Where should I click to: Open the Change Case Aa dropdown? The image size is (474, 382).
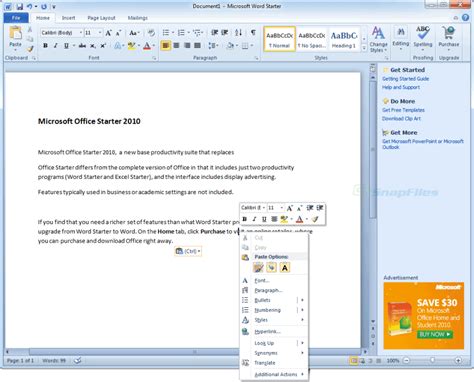point(134,33)
